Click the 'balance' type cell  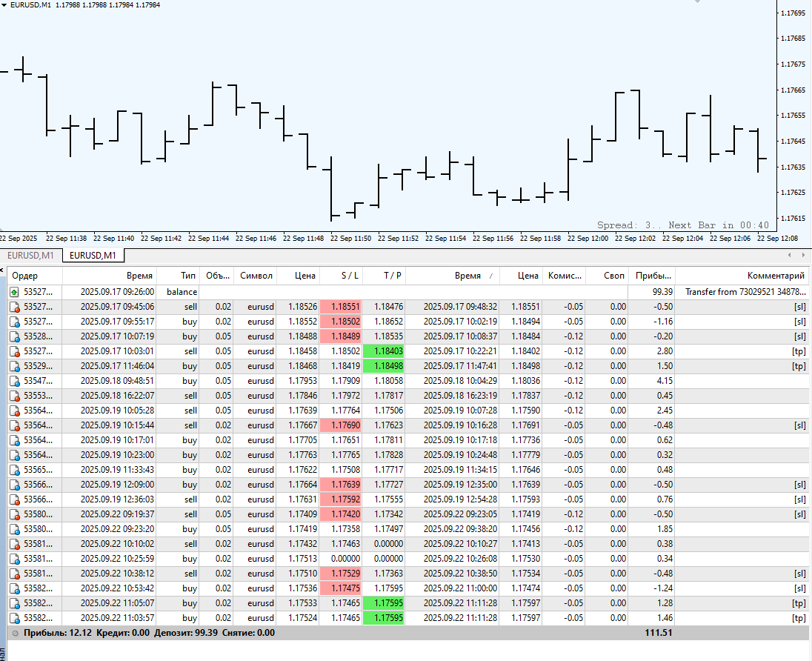tap(182, 292)
